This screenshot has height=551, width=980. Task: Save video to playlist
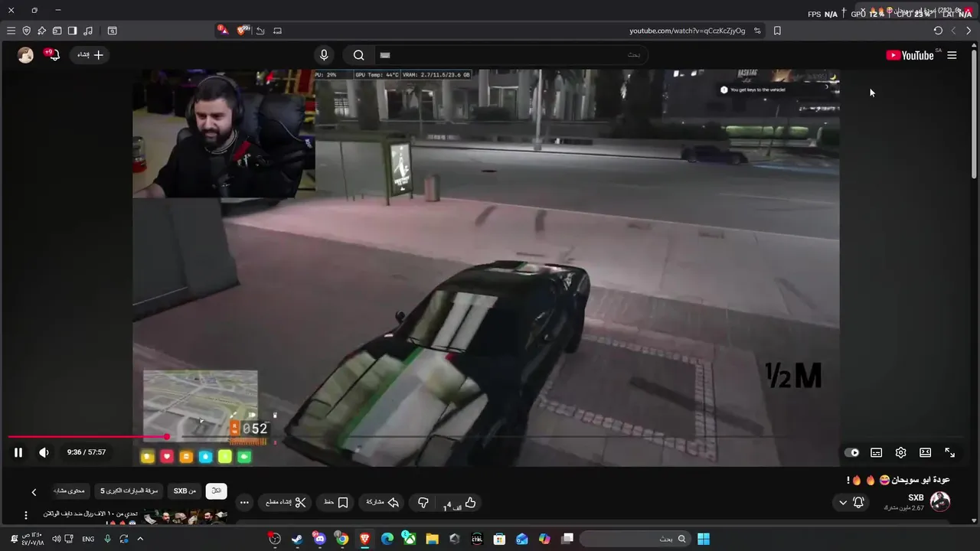click(x=336, y=503)
